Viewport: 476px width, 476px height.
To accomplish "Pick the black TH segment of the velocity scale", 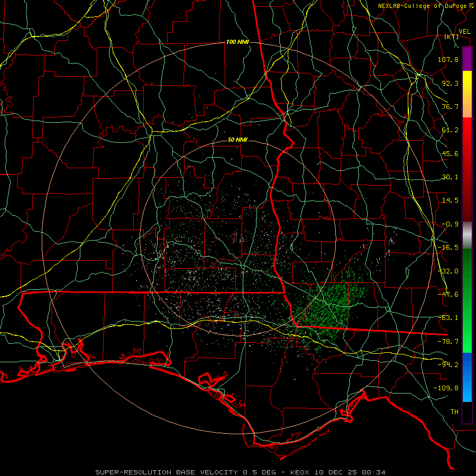I will pyautogui.click(x=467, y=412).
